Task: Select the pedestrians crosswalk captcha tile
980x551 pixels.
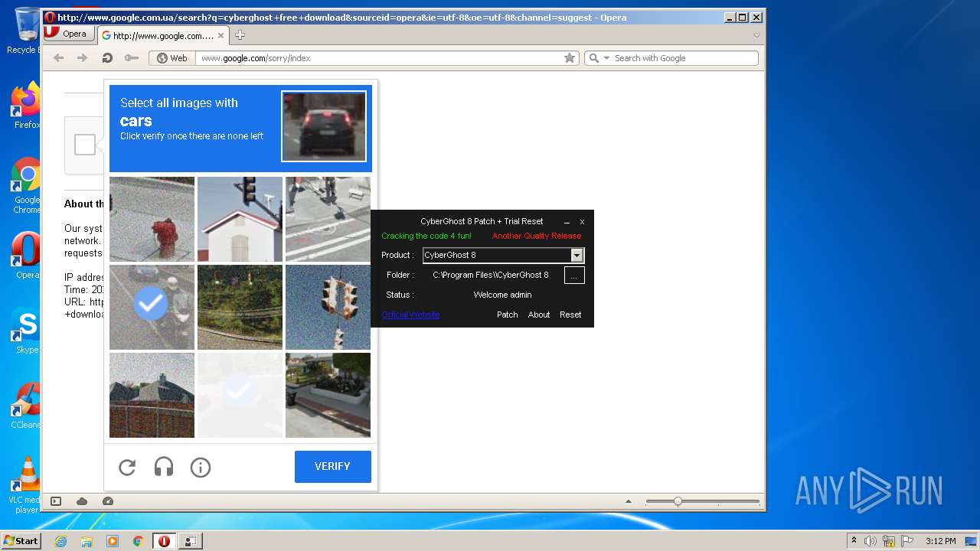Action: [x=328, y=219]
